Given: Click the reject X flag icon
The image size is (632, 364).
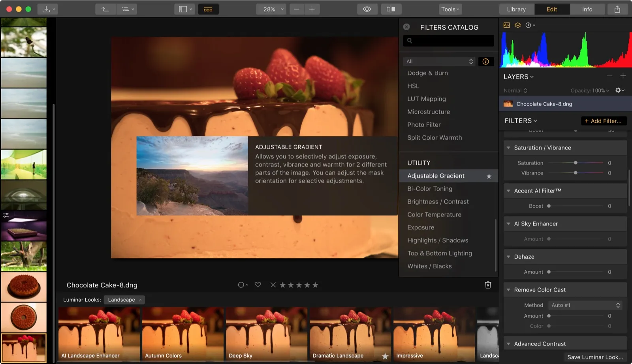Looking at the screenshot, I should click(x=273, y=285).
